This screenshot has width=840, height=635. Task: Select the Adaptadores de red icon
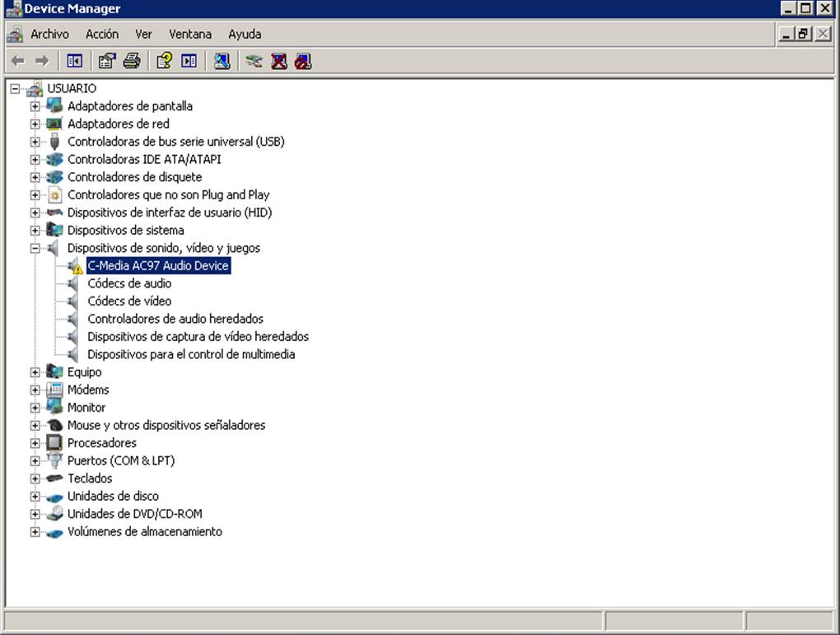(54, 124)
